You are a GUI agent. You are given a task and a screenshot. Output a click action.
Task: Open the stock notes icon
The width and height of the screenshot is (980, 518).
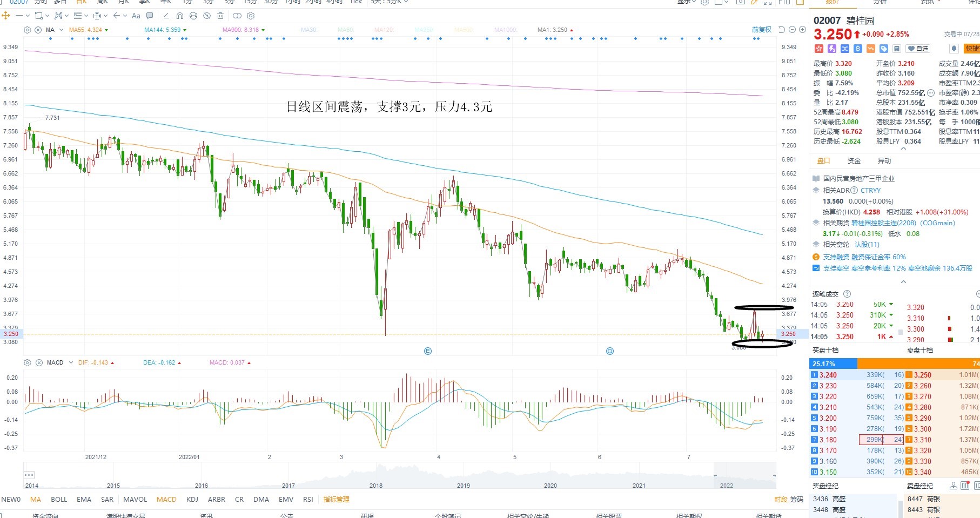pos(897,49)
